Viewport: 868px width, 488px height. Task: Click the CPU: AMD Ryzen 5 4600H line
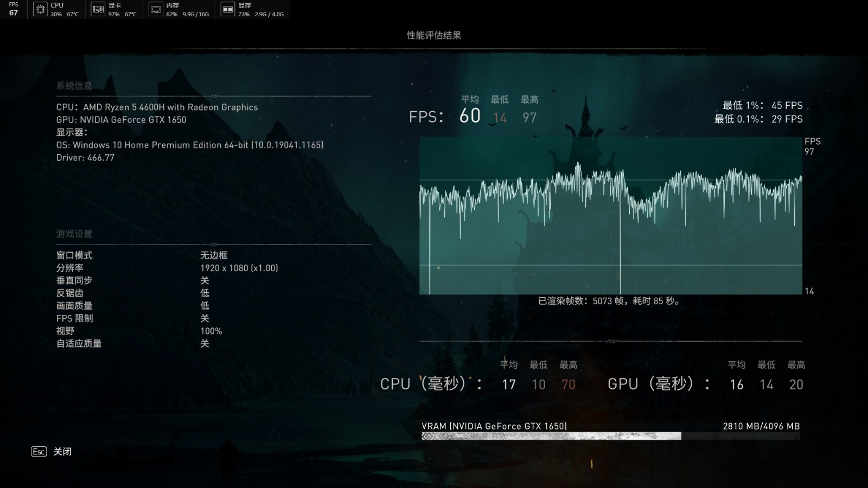pyautogui.click(x=157, y=107)
